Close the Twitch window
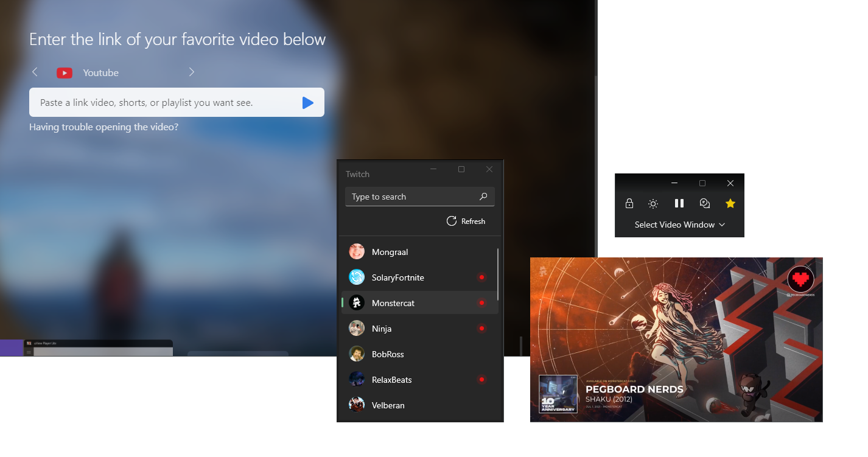This screenshot has height=457, width=868. [489, 169]
